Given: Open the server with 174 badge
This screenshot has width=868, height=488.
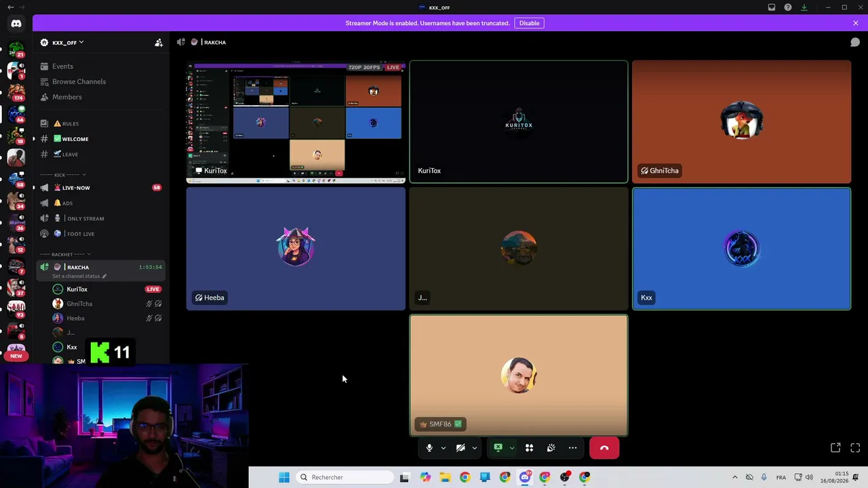Looking at the screenshot, I should tap(16, 91).
